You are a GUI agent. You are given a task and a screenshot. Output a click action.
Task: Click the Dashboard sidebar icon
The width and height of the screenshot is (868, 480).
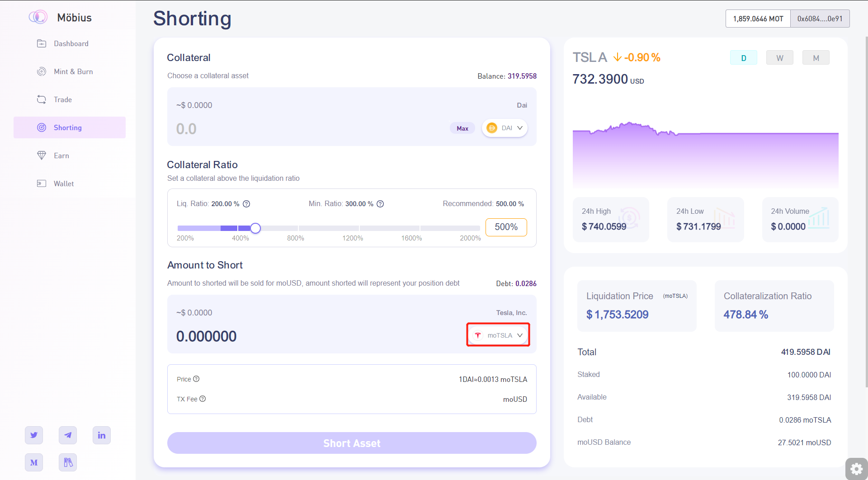point(42,43)
